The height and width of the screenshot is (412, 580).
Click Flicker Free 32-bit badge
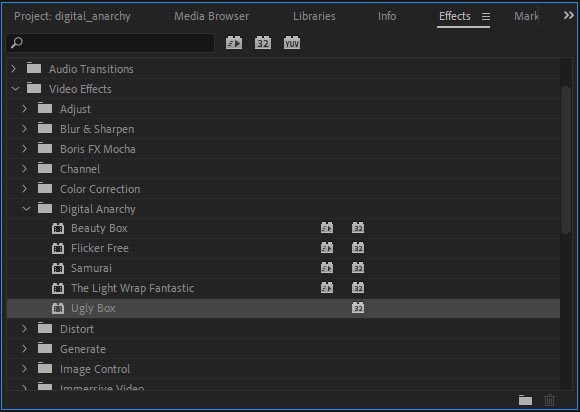coord(358,247)
